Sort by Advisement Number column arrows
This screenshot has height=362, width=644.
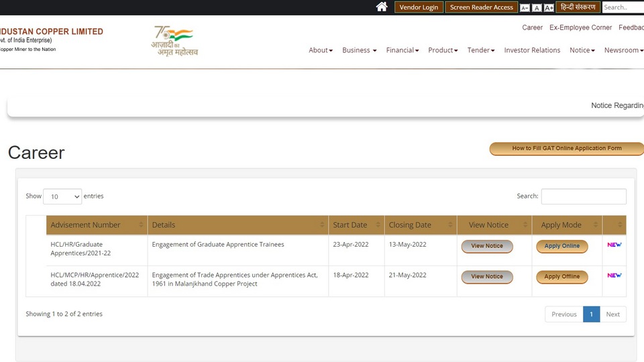pyautogui.click(x=141, y=225)
